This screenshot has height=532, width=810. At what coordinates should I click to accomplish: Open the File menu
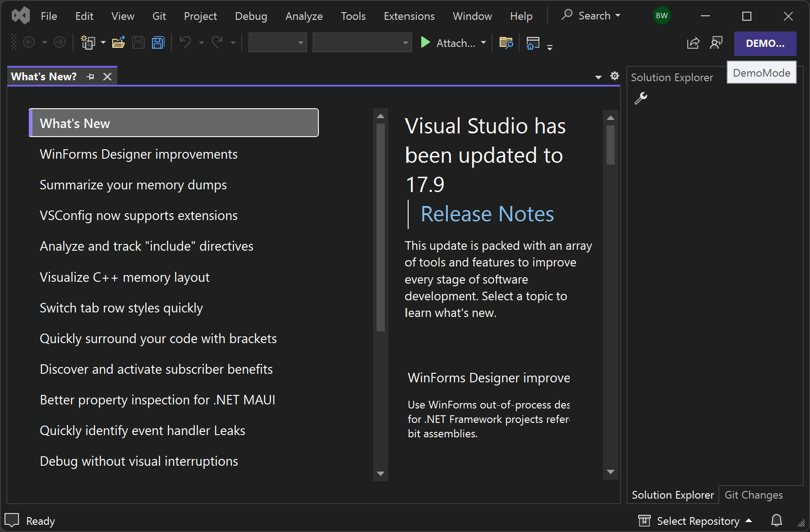coord(49,16)
